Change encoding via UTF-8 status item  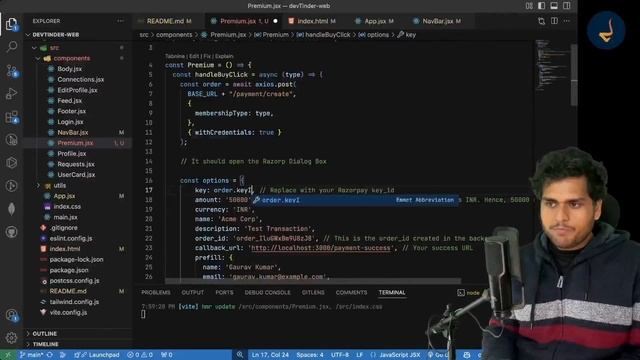[x=340, y=355]
